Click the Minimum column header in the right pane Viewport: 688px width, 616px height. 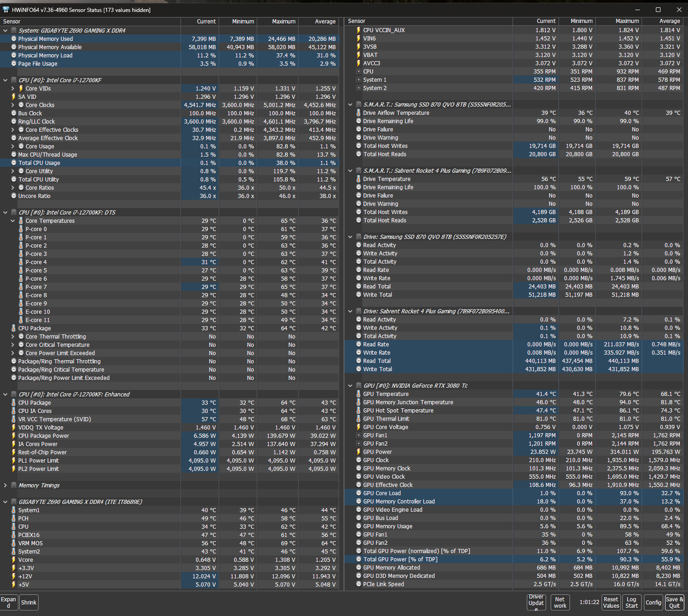[x=577, y=21]
